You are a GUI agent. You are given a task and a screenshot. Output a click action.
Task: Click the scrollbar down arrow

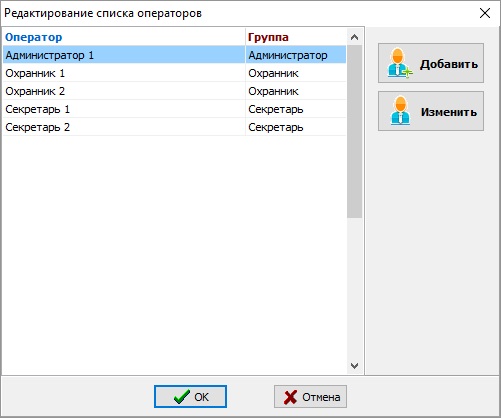[x=354, y=366]
